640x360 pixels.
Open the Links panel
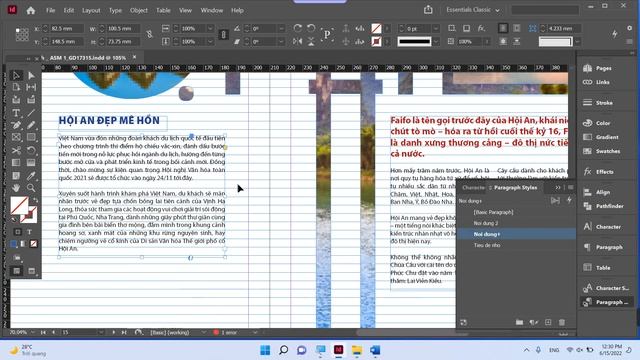point(602,82)
